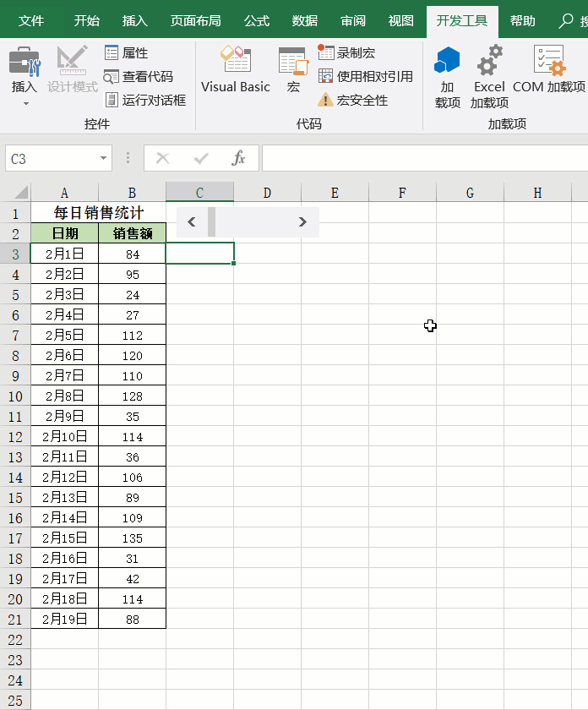Click the Insert Function fx button
The image size is (588, 710).
pos(238,158)
